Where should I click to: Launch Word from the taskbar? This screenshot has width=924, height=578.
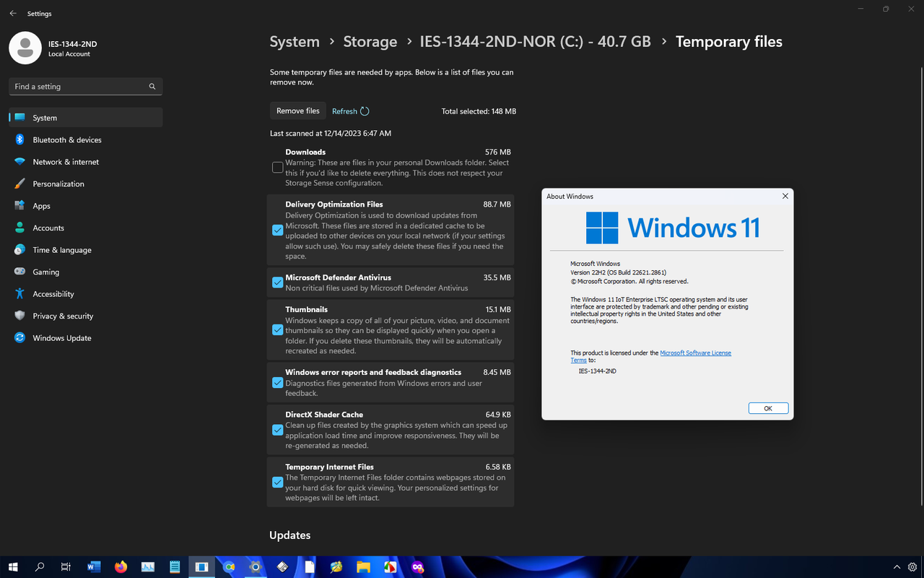(x=94, y=567)
